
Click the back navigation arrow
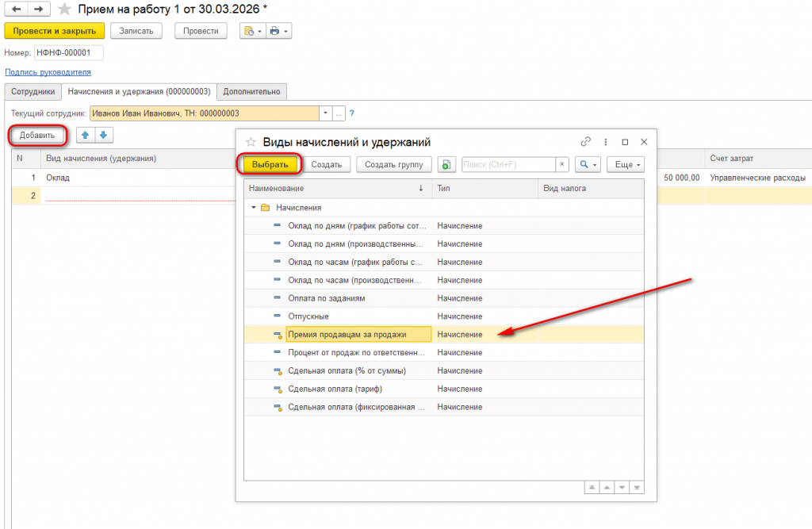pos(16,10)
